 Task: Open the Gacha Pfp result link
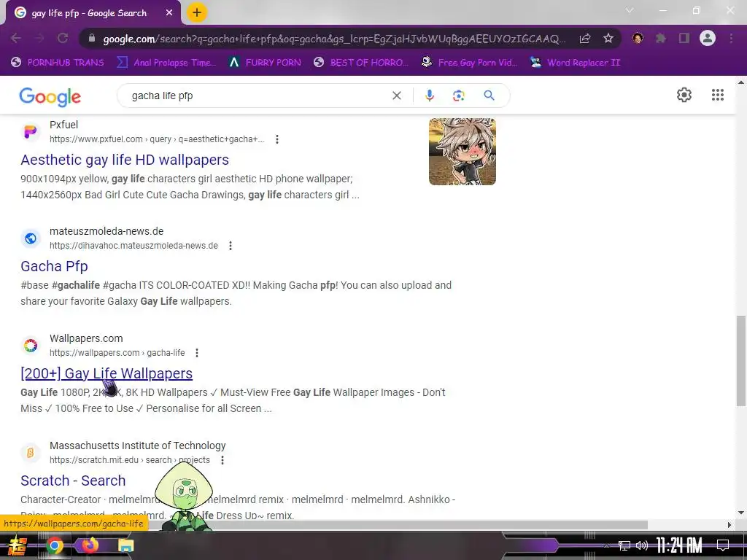[x=54, y=266]
